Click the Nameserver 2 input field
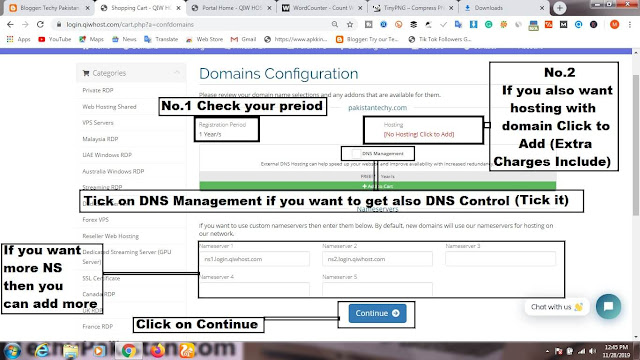This screenshot has width=640, height=360. (x=377, y=259)
